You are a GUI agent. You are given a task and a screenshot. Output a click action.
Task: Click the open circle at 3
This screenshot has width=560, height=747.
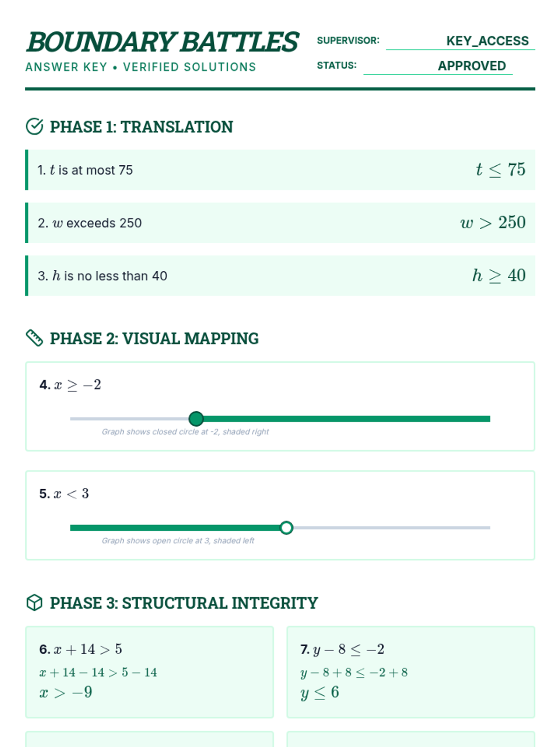[x=287, y=528]
